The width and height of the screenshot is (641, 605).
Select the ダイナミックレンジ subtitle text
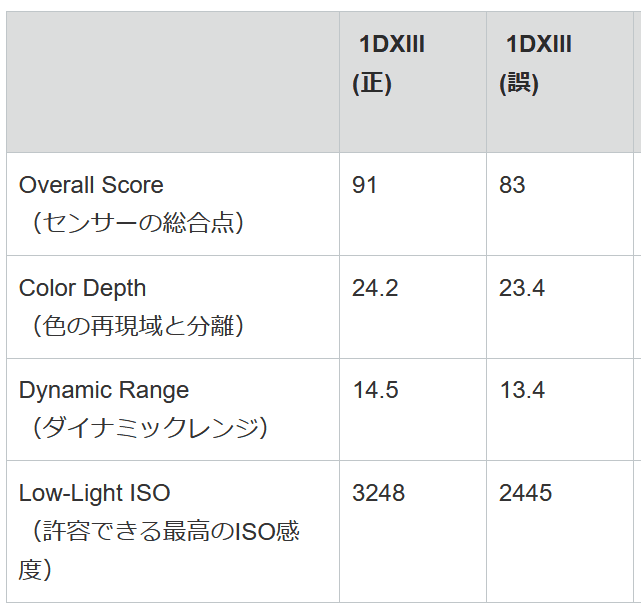pos(143,427)
